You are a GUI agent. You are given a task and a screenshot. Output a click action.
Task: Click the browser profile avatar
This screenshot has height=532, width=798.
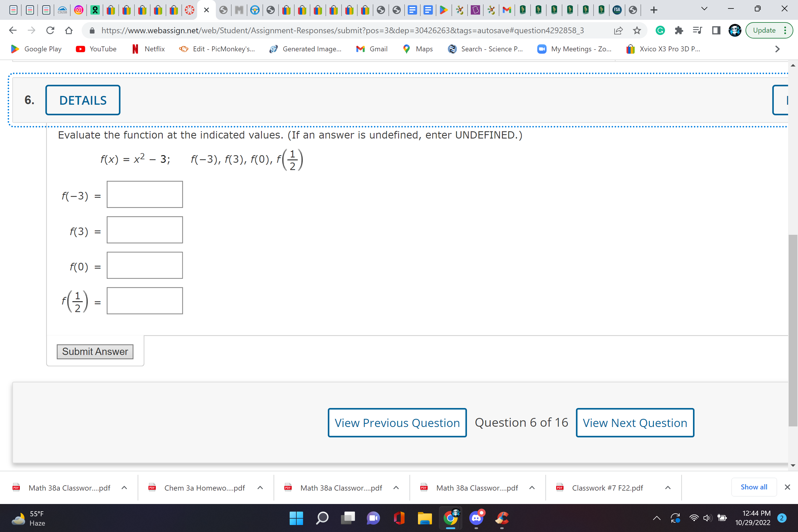734,30
